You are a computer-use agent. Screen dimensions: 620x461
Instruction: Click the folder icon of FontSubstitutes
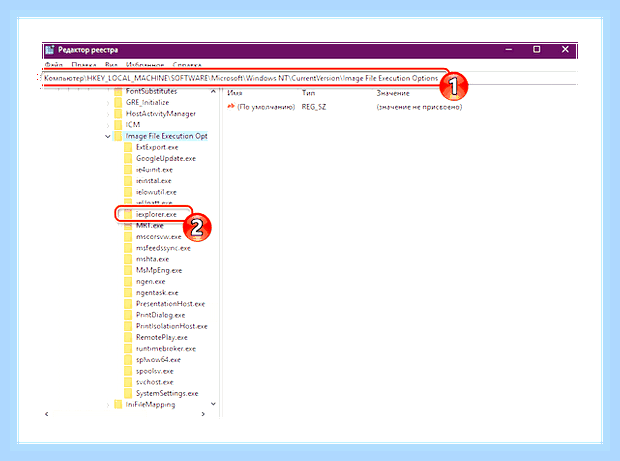pos(118,91)
